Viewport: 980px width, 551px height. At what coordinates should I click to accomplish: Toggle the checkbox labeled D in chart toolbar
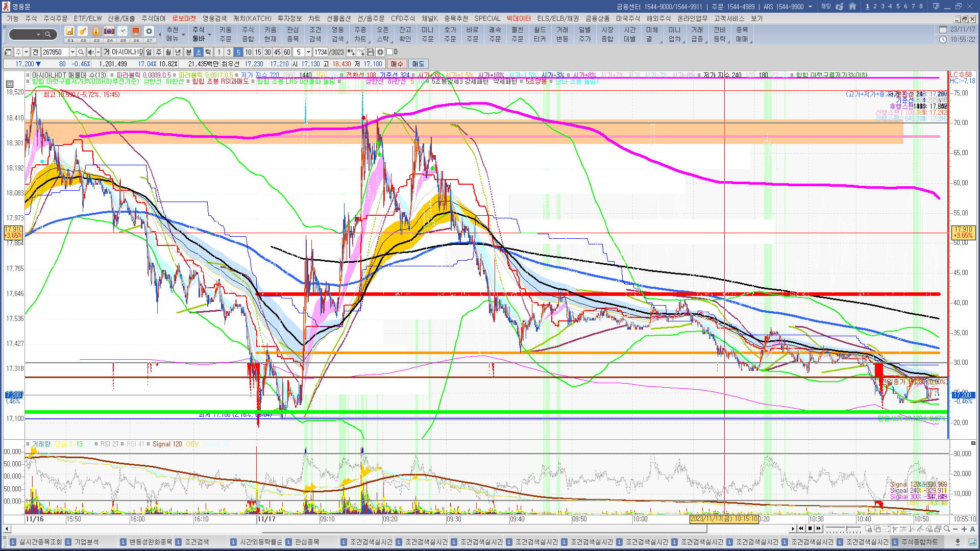[x=390, y=52]
